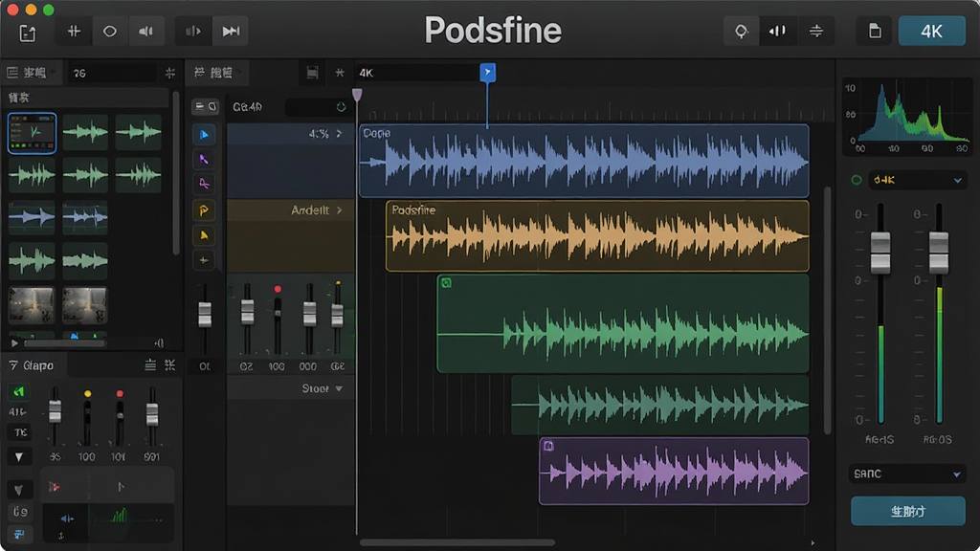The image size is (980, 551).
Task: Open the 44K dropdown in right panel
Action: (x=917, y=180)
